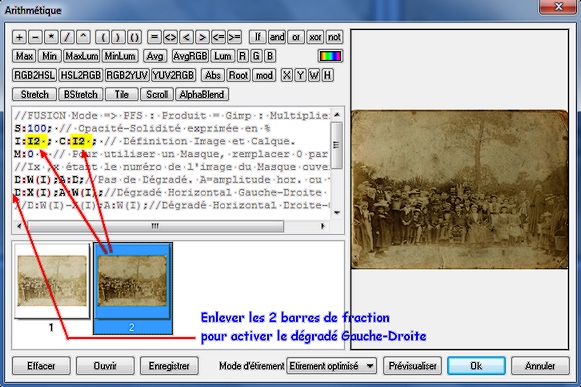This screenshot has width=581, height=387.
Task: Click the Prévisualiser button
Action: pos(412,366)
